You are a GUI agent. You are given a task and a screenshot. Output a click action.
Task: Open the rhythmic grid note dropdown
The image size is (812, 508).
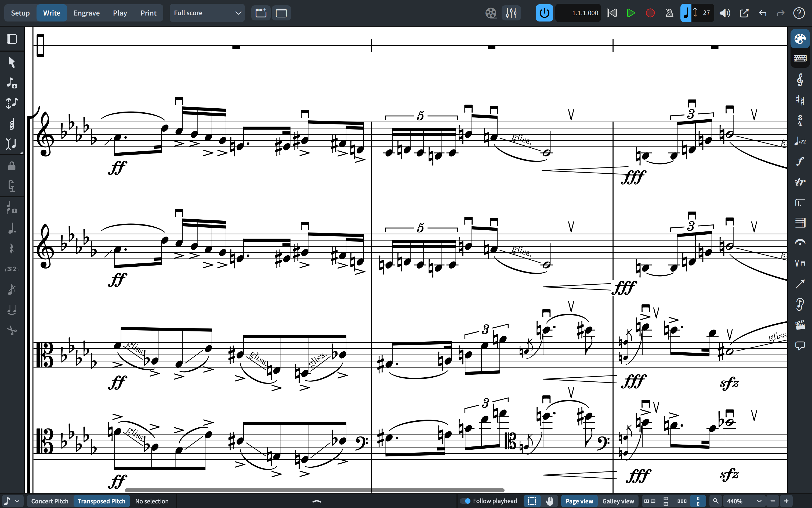[12, 501]
